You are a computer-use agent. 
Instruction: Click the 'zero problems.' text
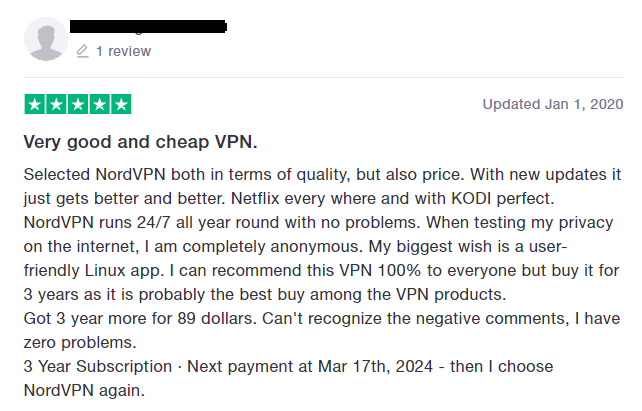tap(80, 343)
